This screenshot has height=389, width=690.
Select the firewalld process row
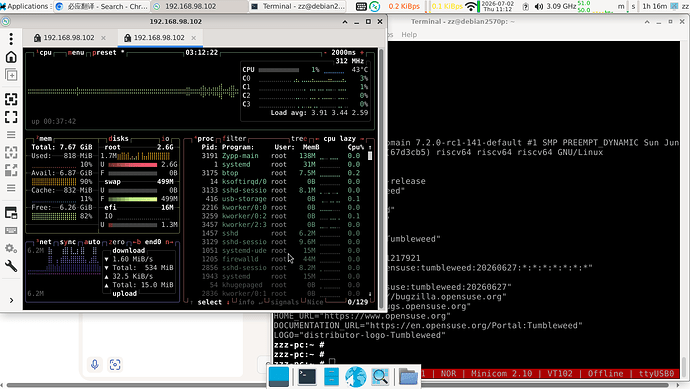(281, 259)
